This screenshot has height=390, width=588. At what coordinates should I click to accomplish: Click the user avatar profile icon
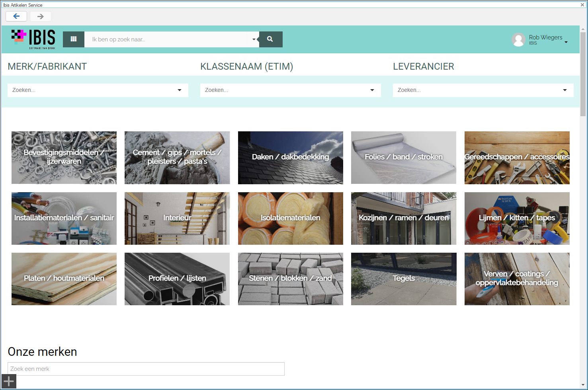coord(518,40)
